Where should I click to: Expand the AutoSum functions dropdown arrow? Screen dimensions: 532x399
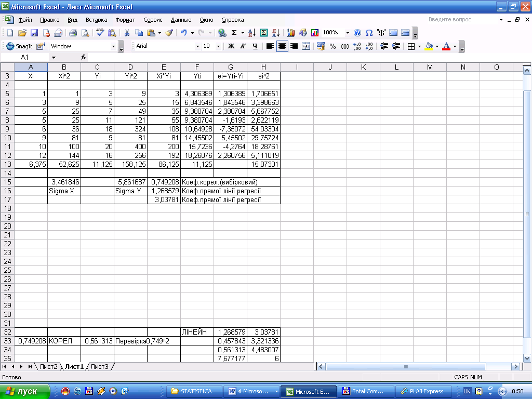pos(243,33)
